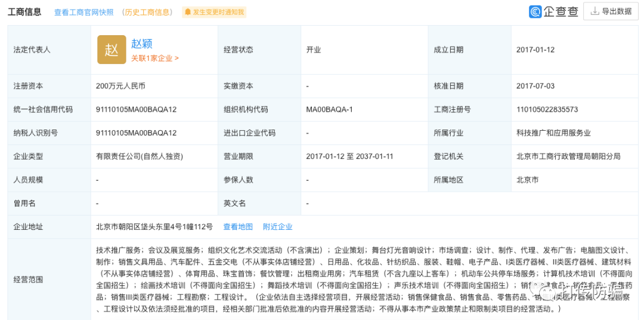Viewport: 644px width, 320px height.
Task: Open legal representative 赵颖's profile
Action: (x=142, y=44)
